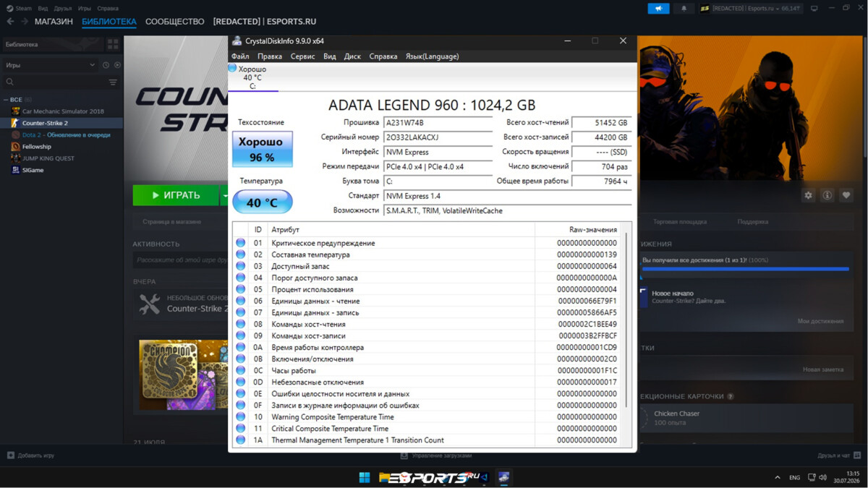This screenshot has height=488, width=868.
Task: Switch to МАГАЗИН tab in Steam
Action: coord(54,22)
